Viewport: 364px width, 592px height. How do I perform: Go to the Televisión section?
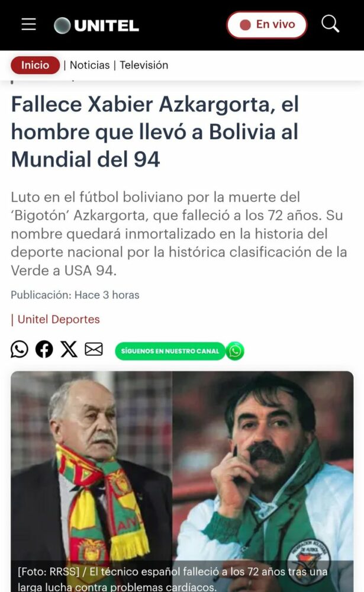(x=144, y=65)
